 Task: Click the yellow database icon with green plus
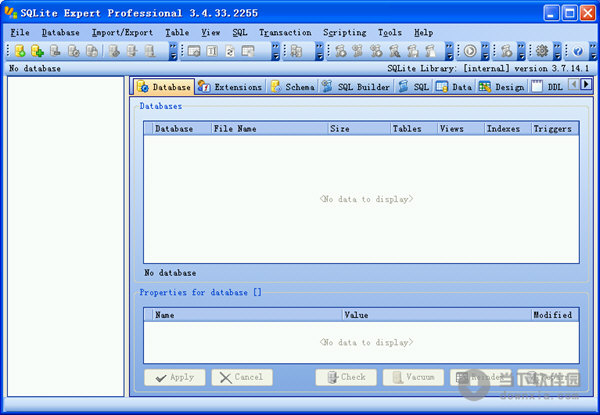pos(37,51)
